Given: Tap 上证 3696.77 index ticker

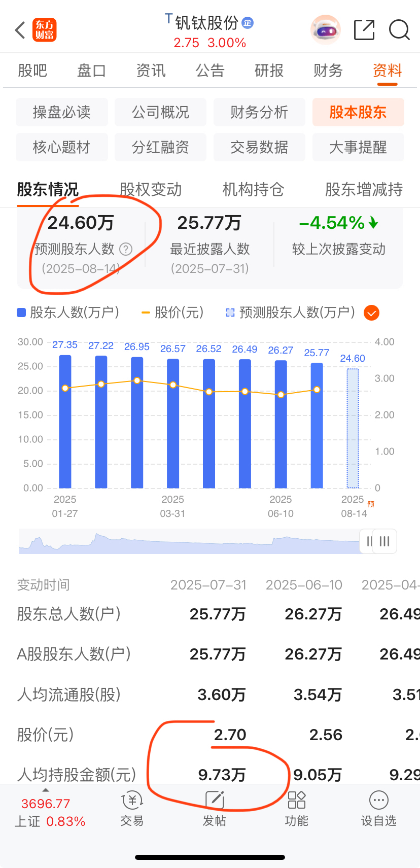Looking at the screenshot, I should tap(50, 812).
